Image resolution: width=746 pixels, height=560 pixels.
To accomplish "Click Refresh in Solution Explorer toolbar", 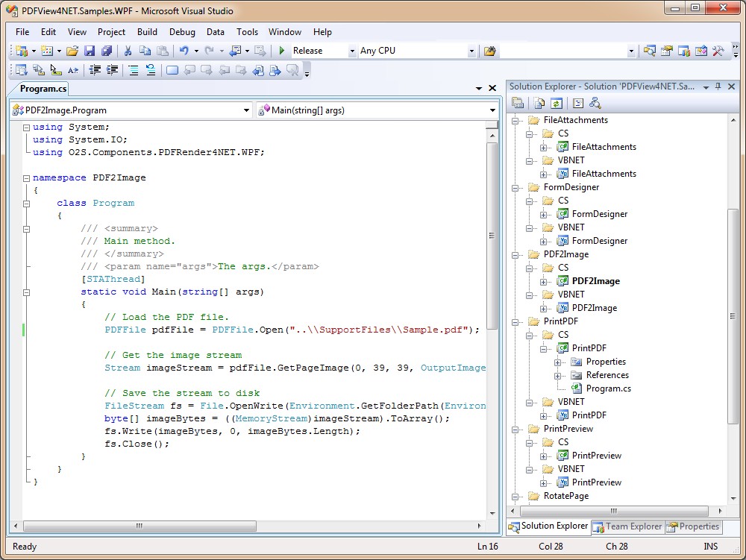I will 557,104.
